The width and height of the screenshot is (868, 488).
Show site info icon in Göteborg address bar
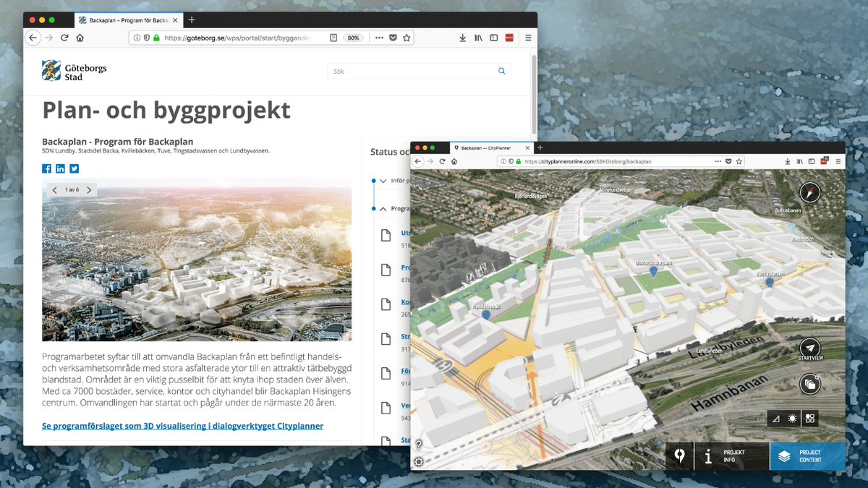point(137,38)
